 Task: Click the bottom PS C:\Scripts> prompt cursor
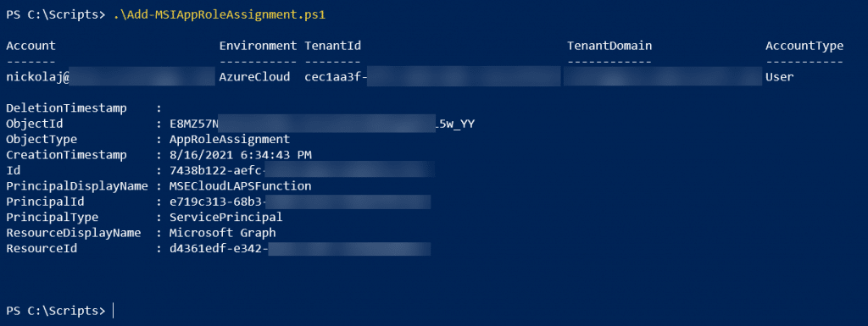[x=113, y=311]
